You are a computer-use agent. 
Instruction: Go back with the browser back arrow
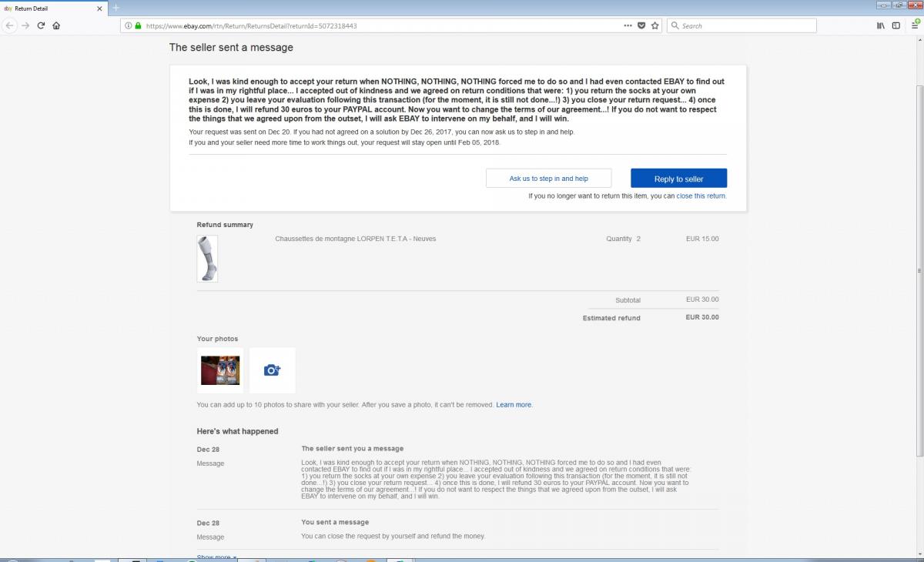click(11, 25)
